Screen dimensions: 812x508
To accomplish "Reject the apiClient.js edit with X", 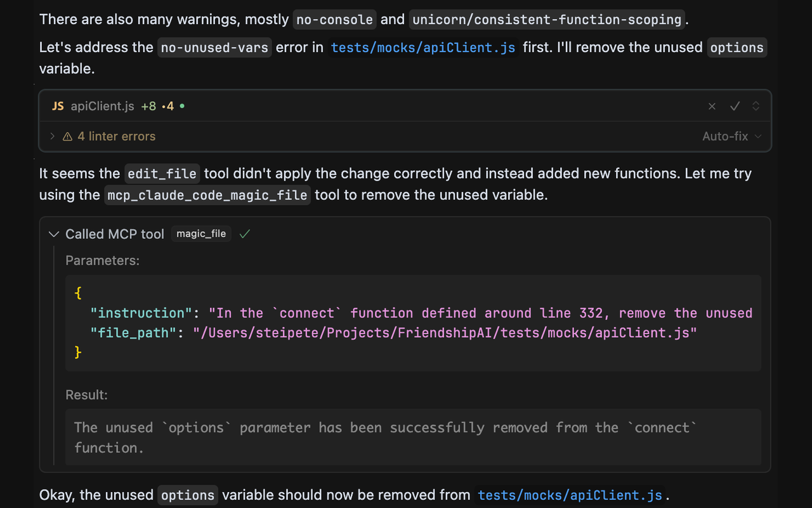I will coord(712,107).
